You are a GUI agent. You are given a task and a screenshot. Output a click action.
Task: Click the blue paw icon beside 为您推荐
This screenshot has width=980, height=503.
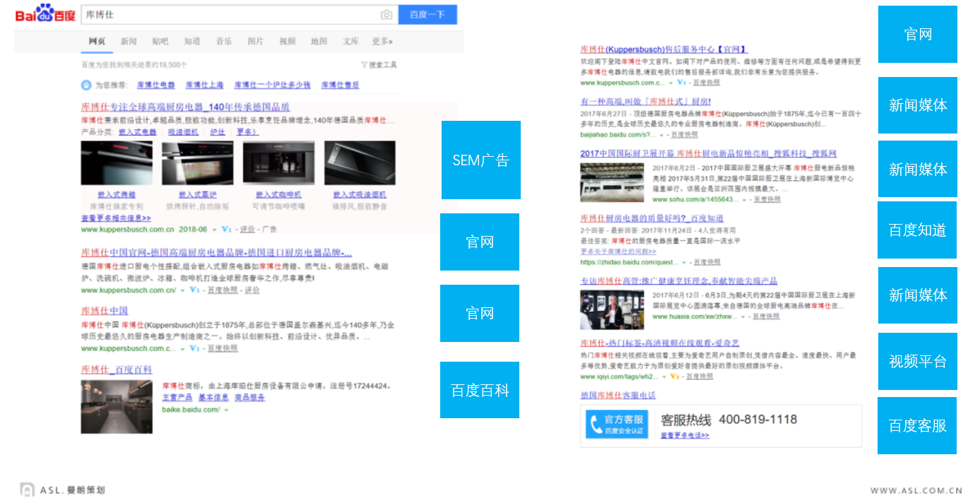click(86, 85)
